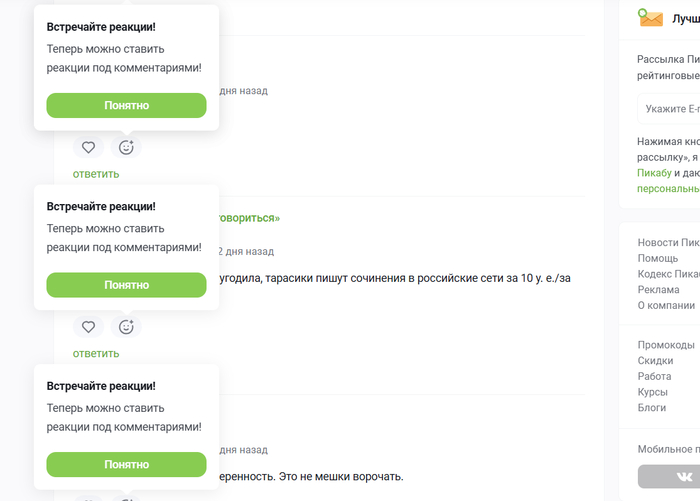The image size is (700, 501).
Task: Dismiss top reactions popup with Понятно
Action: click(x=126, y=105)
